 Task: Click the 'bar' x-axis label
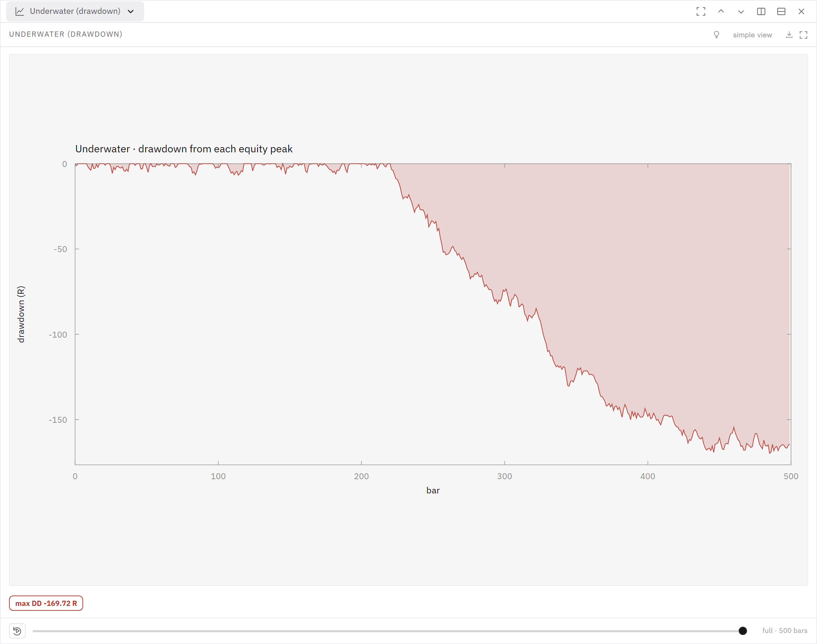click(x=433, y=490)
